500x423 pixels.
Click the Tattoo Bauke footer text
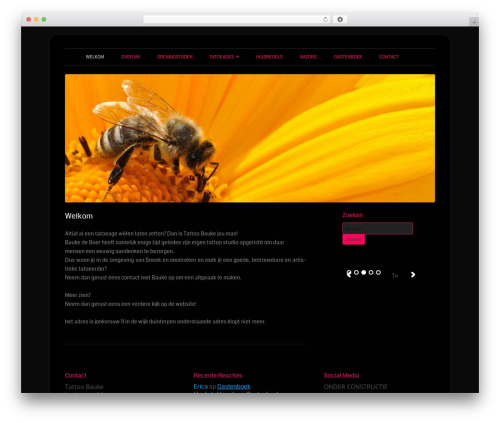pos(84,387)
